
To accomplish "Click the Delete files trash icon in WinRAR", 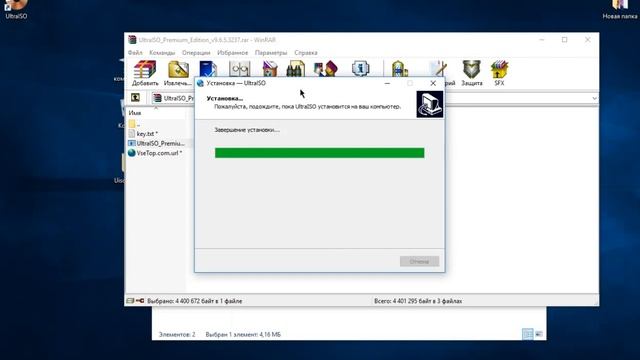I will coord(269,69).
